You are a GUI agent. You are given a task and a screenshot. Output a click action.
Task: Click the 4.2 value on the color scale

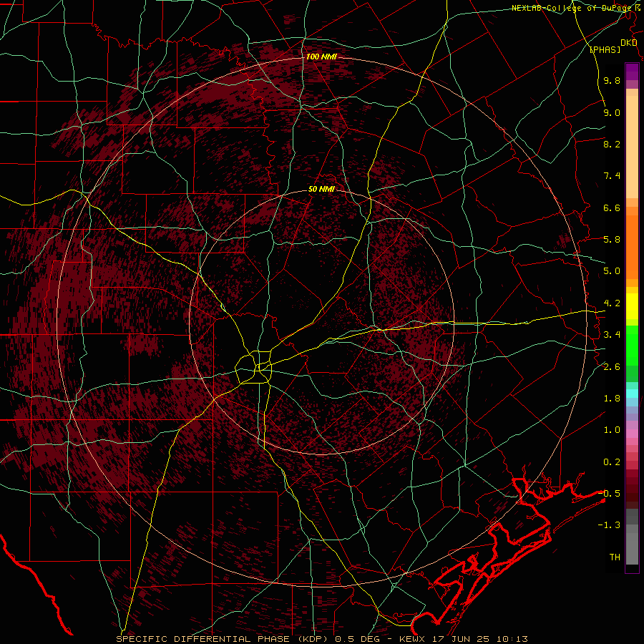tap(612, 303)
